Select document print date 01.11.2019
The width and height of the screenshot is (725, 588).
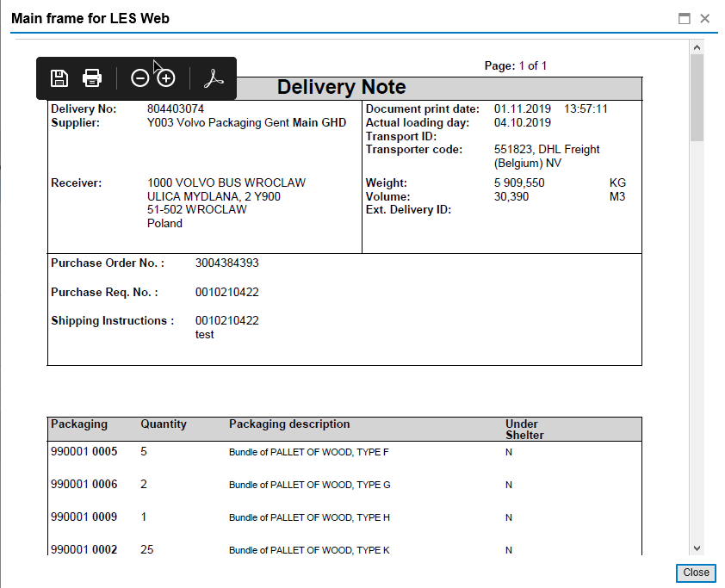pyautogui.click(x=523, y=108)
